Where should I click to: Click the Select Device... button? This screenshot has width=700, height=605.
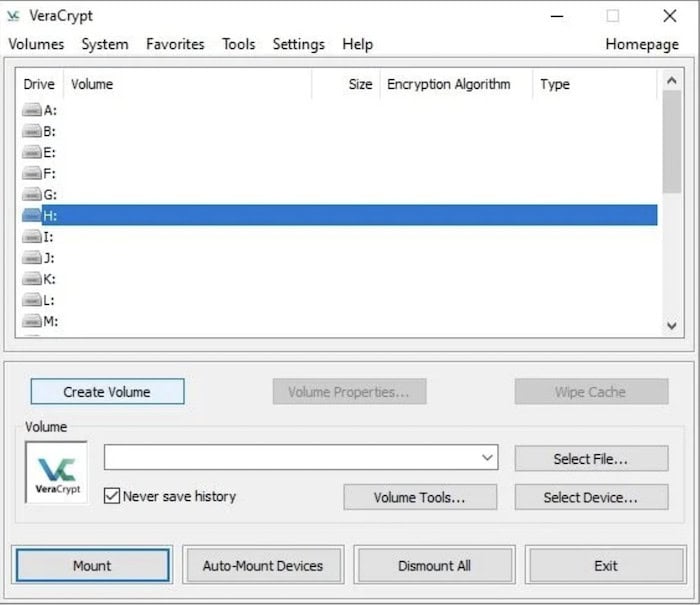coord(591,497)
